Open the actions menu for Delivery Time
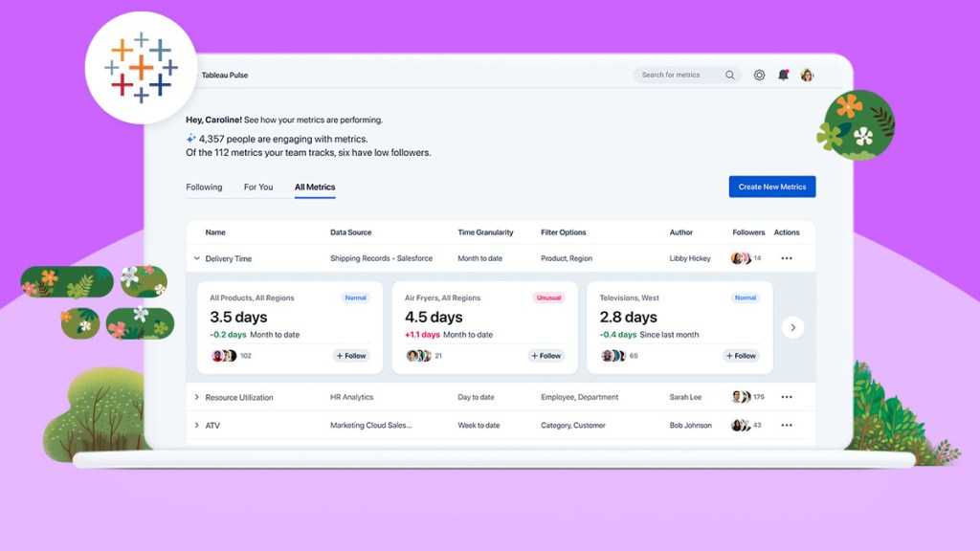This screenshot has height=551, width=980. (787, 258)
